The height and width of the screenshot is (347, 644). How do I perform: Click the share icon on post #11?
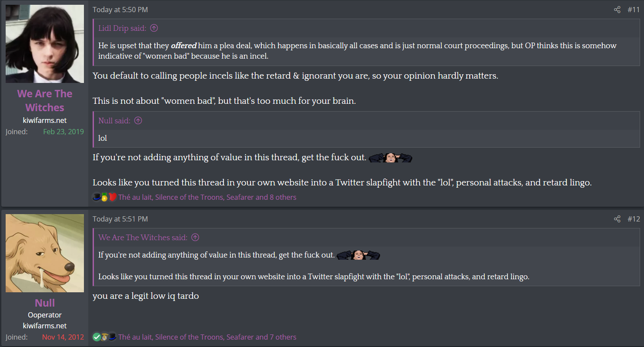tap(617, 10)
